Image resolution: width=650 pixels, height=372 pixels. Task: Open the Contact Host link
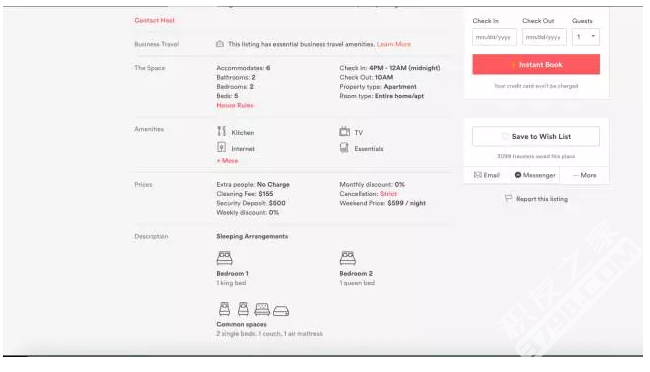(x=154, y=20)
